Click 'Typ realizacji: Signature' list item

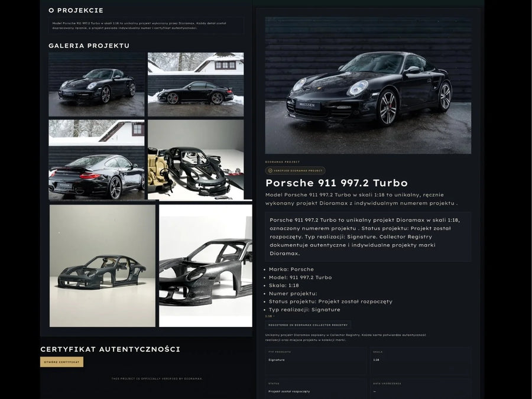pos(304,310)
